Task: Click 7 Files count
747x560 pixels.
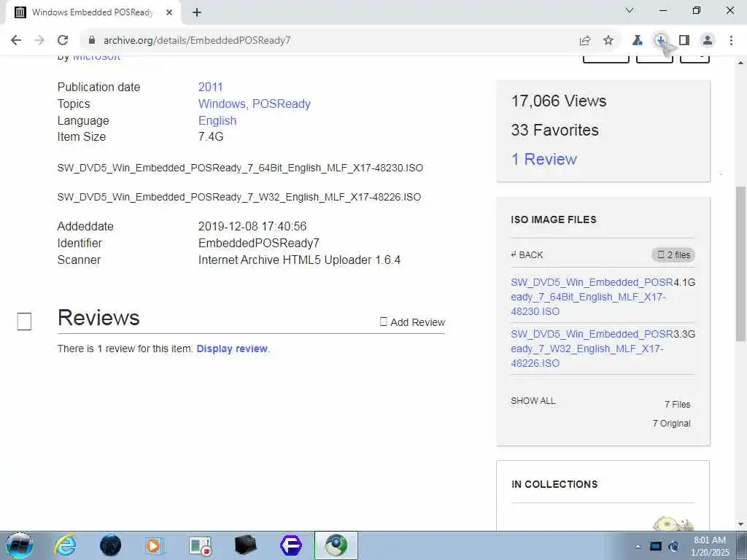Action: pyautogui.click(x=678, y=405)
